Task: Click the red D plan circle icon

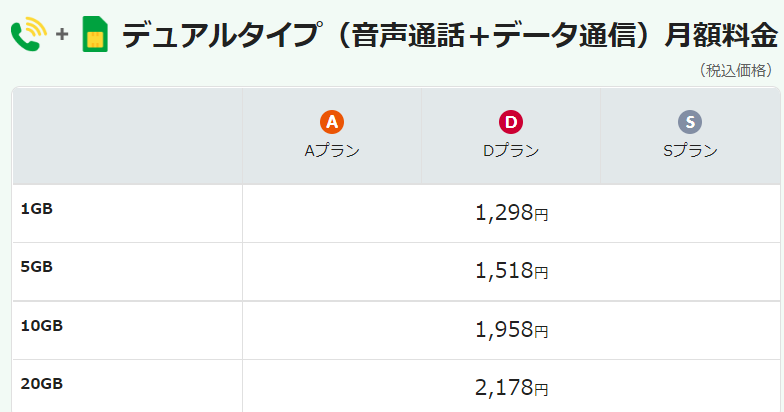Action: tap(511, 123)
